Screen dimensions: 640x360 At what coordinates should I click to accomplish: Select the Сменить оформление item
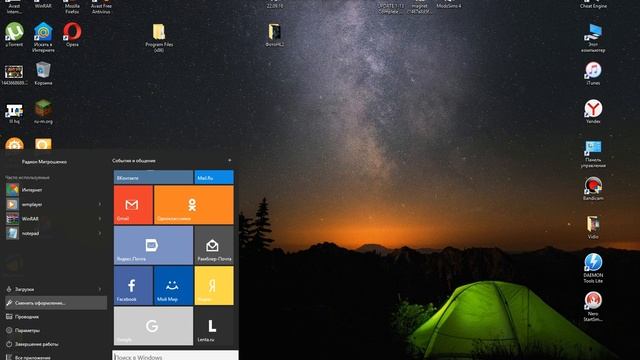56,303
